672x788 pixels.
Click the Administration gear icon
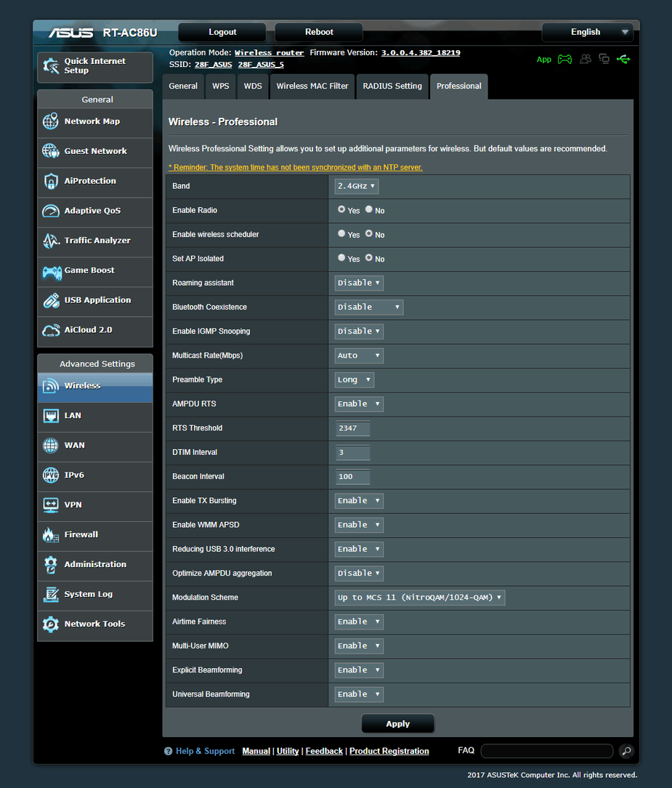point(51,564)
